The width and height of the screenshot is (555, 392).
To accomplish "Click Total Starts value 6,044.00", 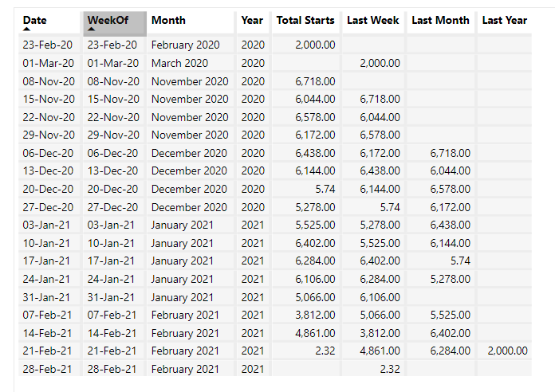I will pyautogui.click(x=315, y=99).
